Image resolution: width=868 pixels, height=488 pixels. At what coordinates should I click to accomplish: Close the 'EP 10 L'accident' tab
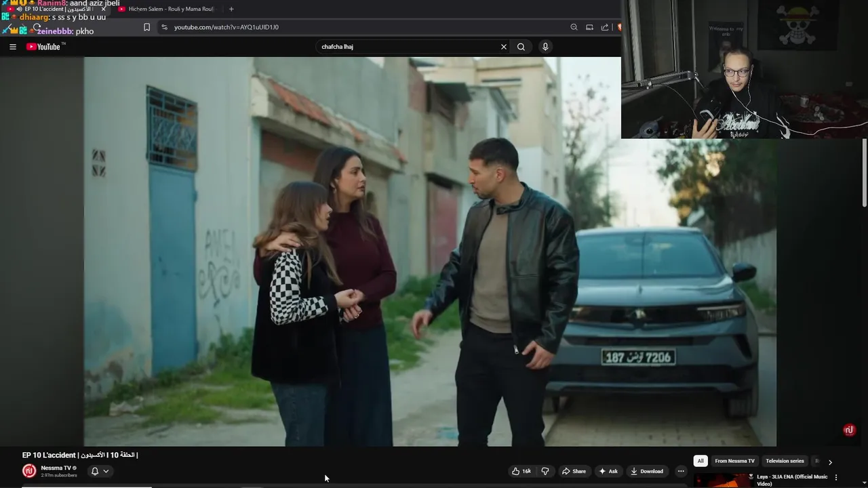103,9
